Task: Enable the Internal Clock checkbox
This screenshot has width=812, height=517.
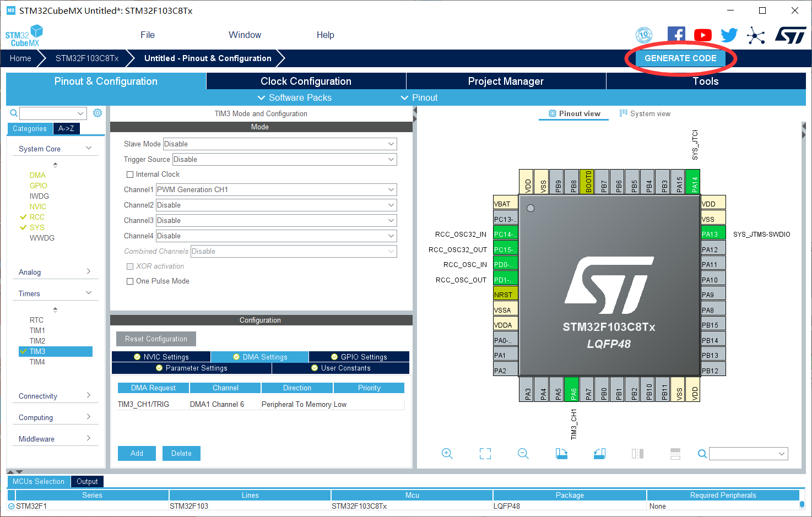Action: [x=130, y=175]
